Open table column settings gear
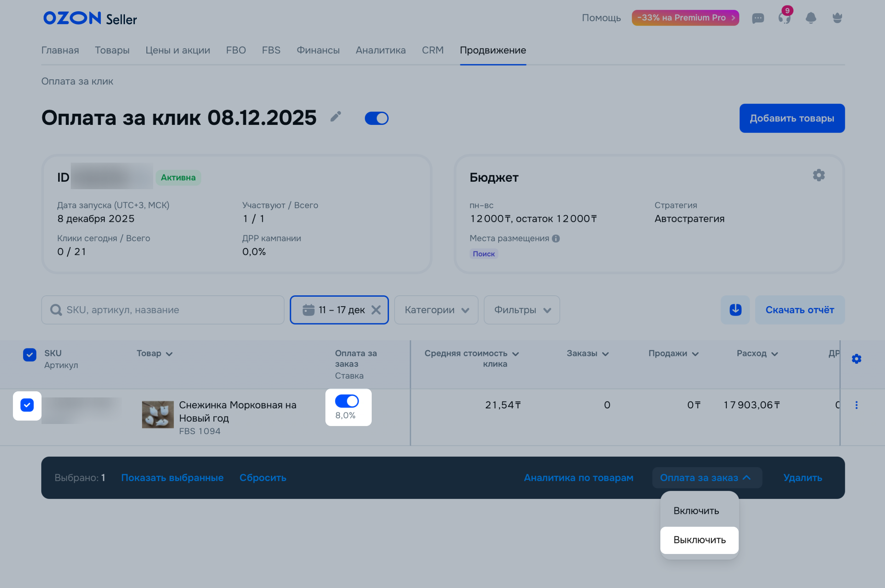Screen dimensions: 885x588 tap(856, 359)
